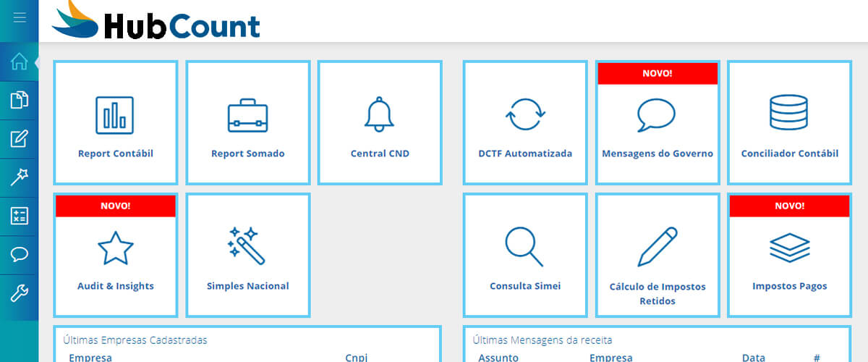868x362 pixels.
Task: Open the Consulta Simei label
Action: 525,286
